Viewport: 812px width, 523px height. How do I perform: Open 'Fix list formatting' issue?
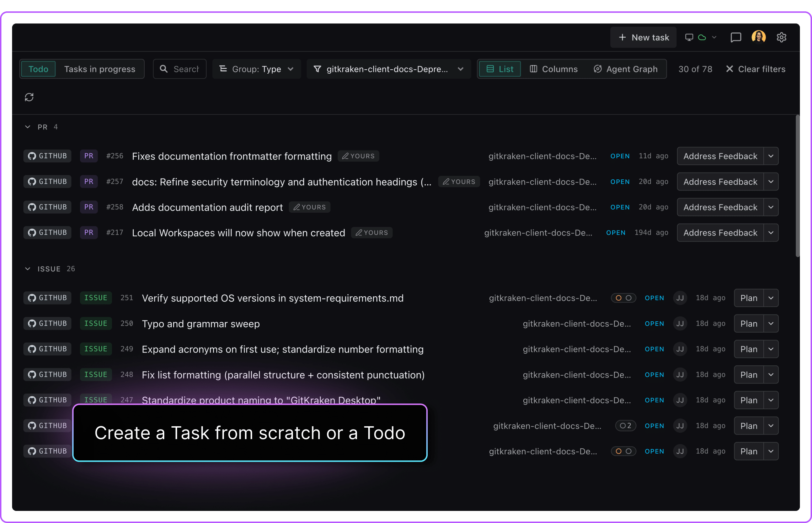point(283,375)
